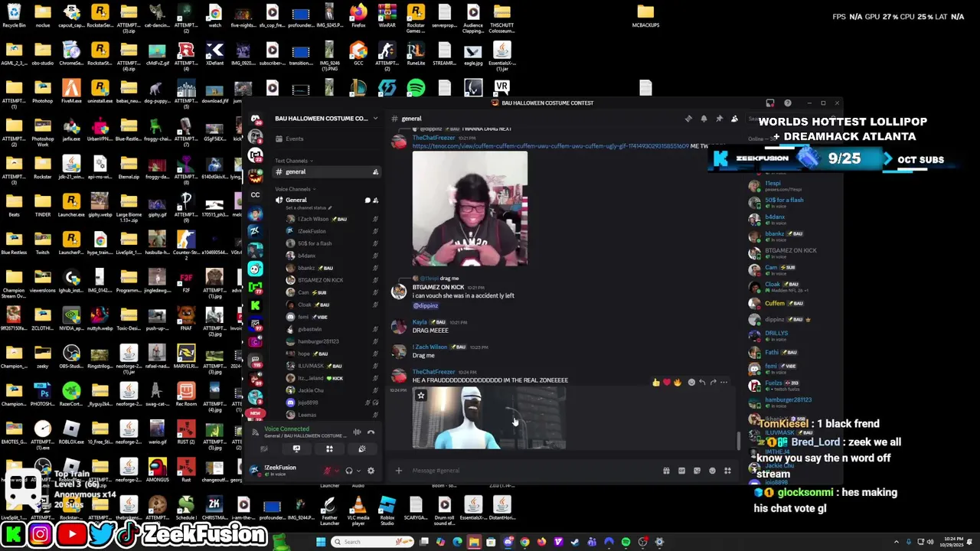
Task: Open microphone input options dropdown arrow
Action: coord(336,471)
